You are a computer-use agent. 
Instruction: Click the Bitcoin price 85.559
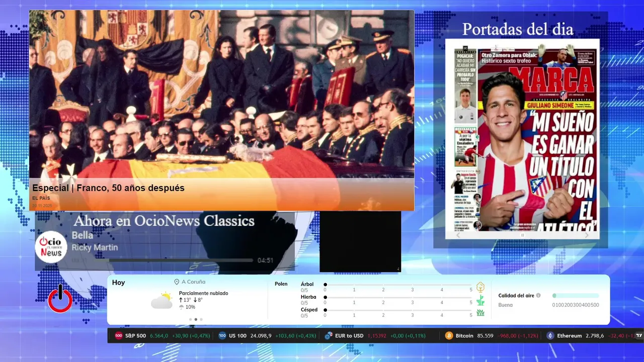click(x=485, y=336)
